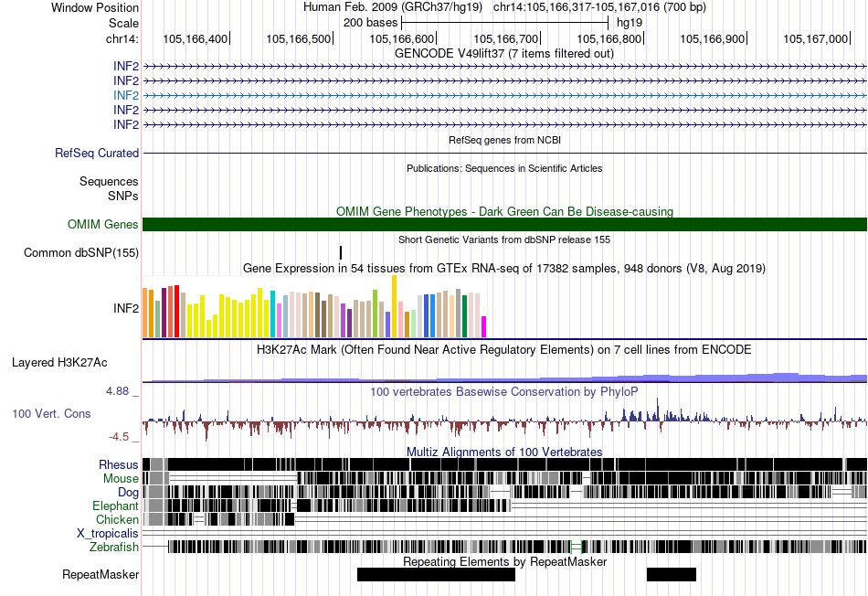The width and height of the screenshot is (868, 596).
Task: Click the GTEx Gene Expression track title
Action: pyautogui.click(x=504, y=268)
